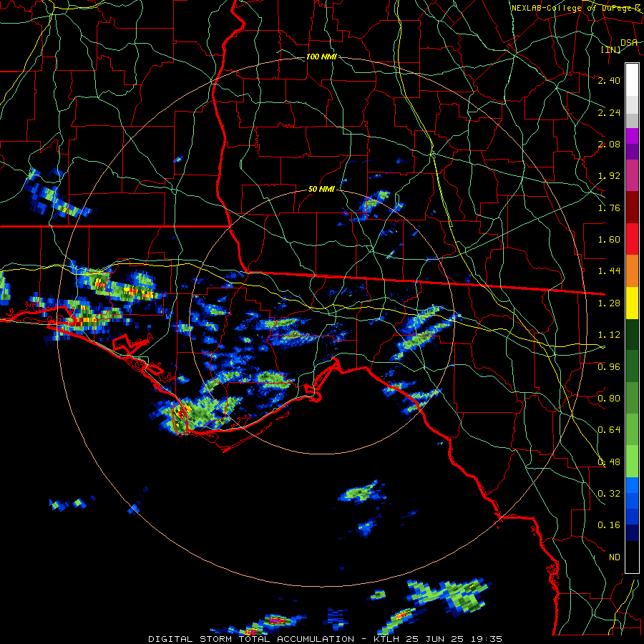This screenshot has height=644, width=644.
Task: Select the 1.76 legend value
Action: [609, 208]
